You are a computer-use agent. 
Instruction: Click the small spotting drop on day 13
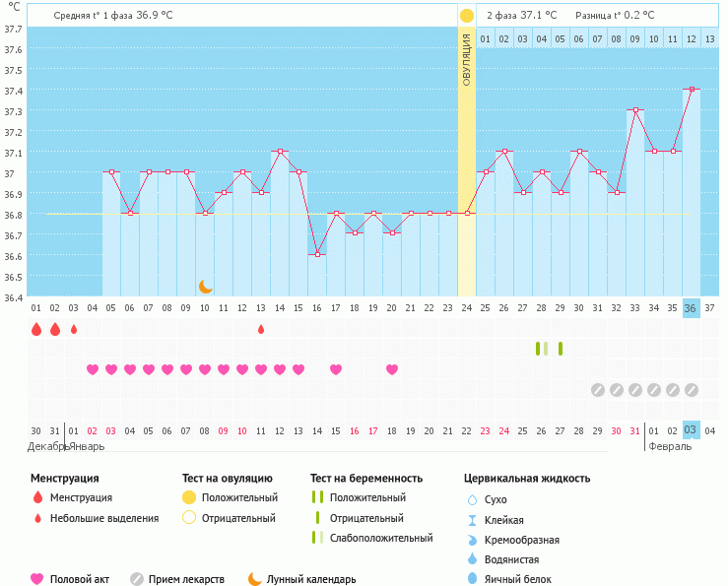261,329
